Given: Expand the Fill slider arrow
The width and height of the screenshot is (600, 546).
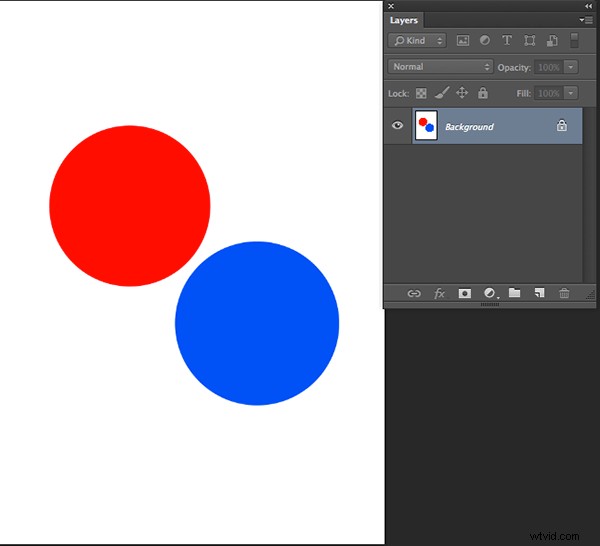Looking at the screenshot, I should point(571,93).
